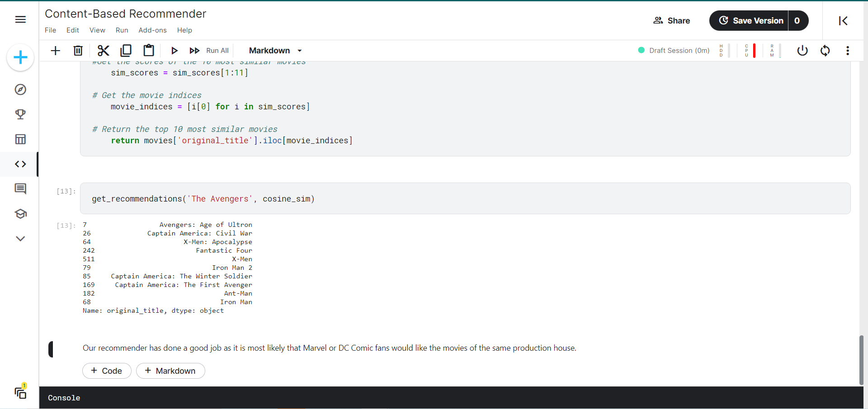Viewport: 868px width, 409px height.
Task: Copy the cell using copy icon
Action: coord(126,51)
